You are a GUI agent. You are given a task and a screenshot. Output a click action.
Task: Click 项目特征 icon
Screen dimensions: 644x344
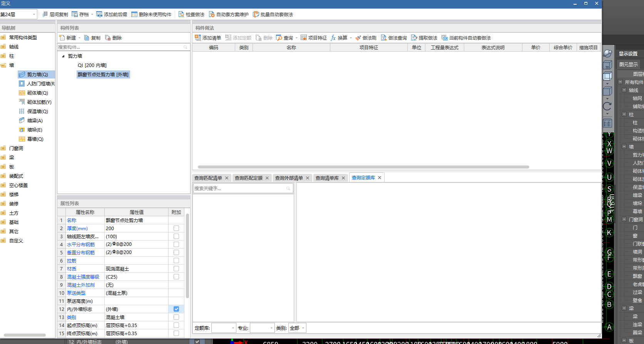click(304, 38)
